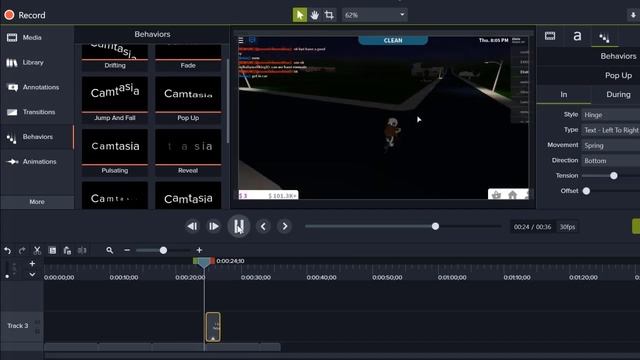640x360 pixels.
Task: Jump to previous clip with left chevron
Action: pos(263,226)
